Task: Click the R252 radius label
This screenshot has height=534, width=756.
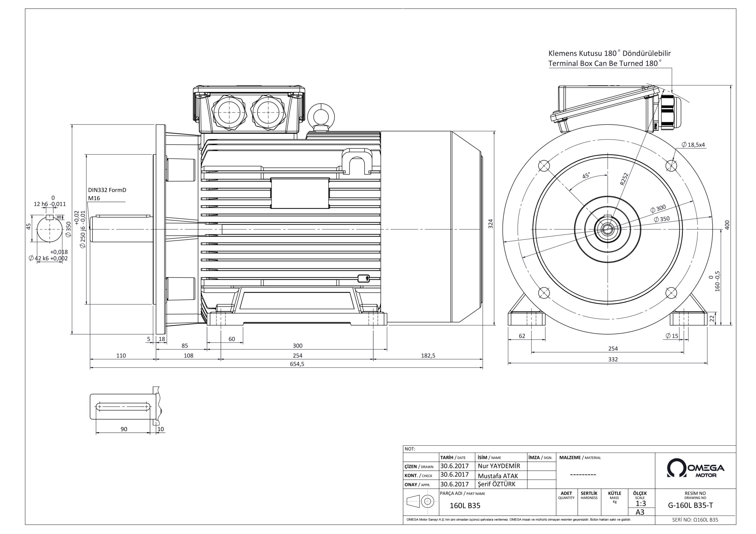Action: (624, 179)
